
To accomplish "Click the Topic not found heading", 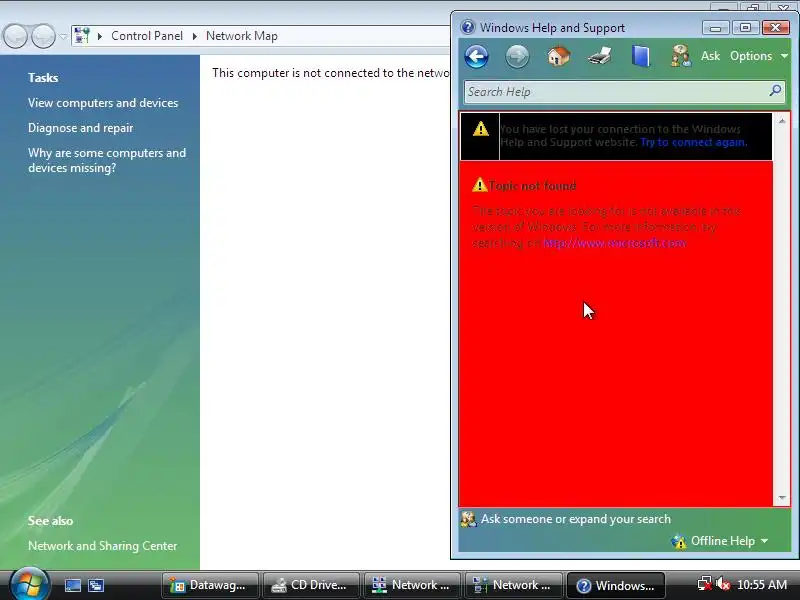I will tap(532, 186).
